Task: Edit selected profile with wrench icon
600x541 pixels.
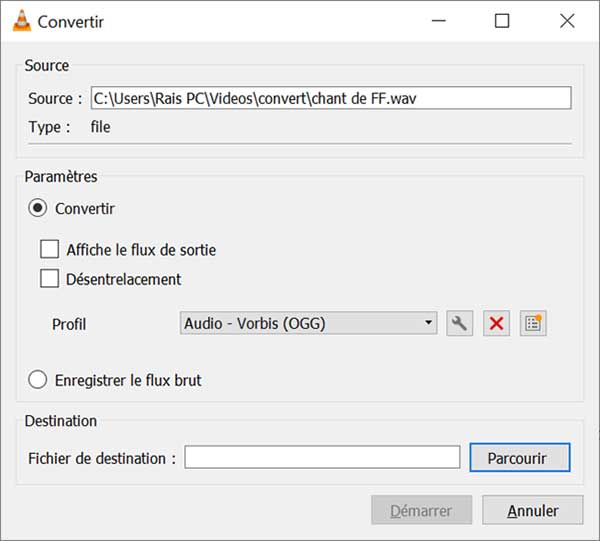Action: pyautogui.click(x=460, y=324)
